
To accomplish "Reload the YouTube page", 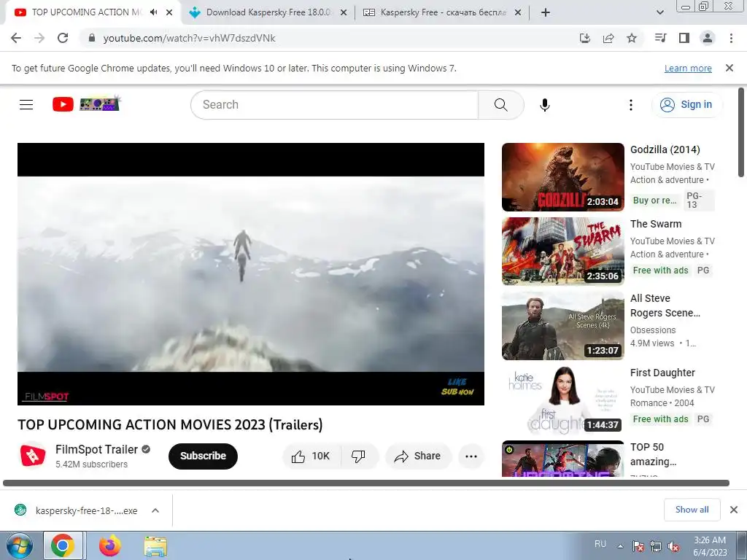I will [63, 38].
